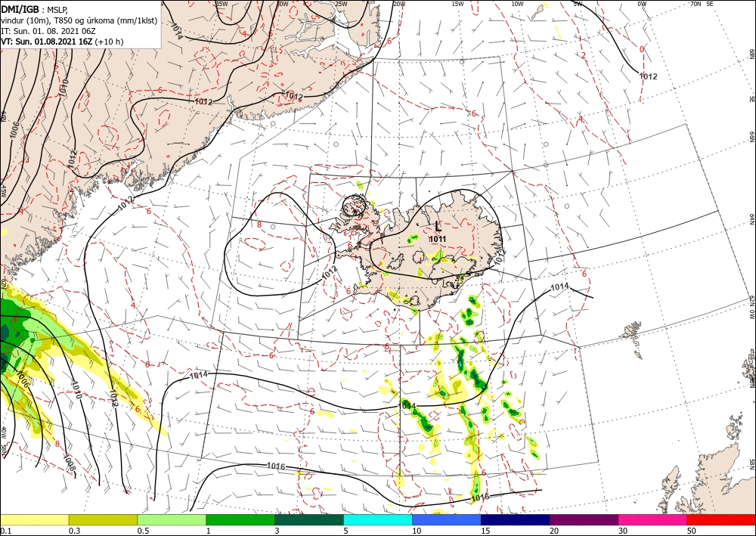Screen dimensions: 756x536
Task: Click the pale yellow 0.1–0.3 legend swatch
Action: [x=34, y=519]
